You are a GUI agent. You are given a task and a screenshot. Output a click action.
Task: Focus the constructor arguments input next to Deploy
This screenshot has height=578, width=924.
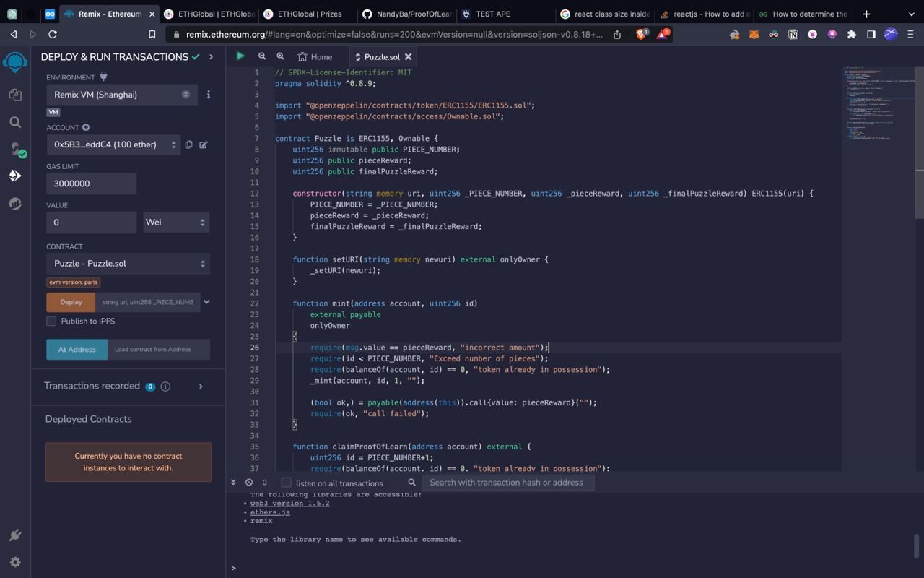click(x=148, y=302)
